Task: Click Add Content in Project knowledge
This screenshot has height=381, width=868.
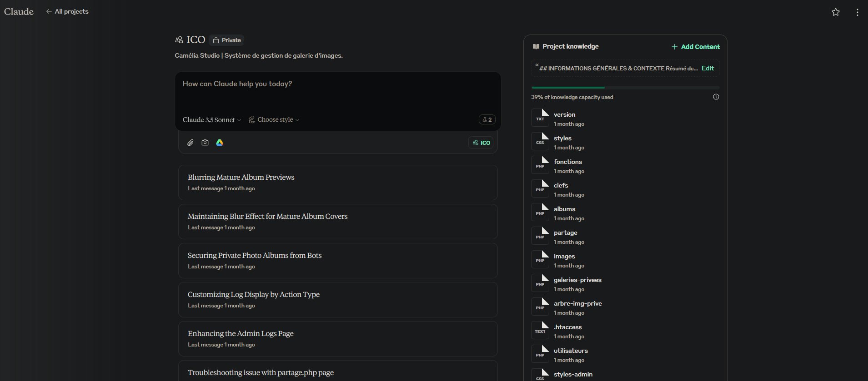Action: [696, 47]
